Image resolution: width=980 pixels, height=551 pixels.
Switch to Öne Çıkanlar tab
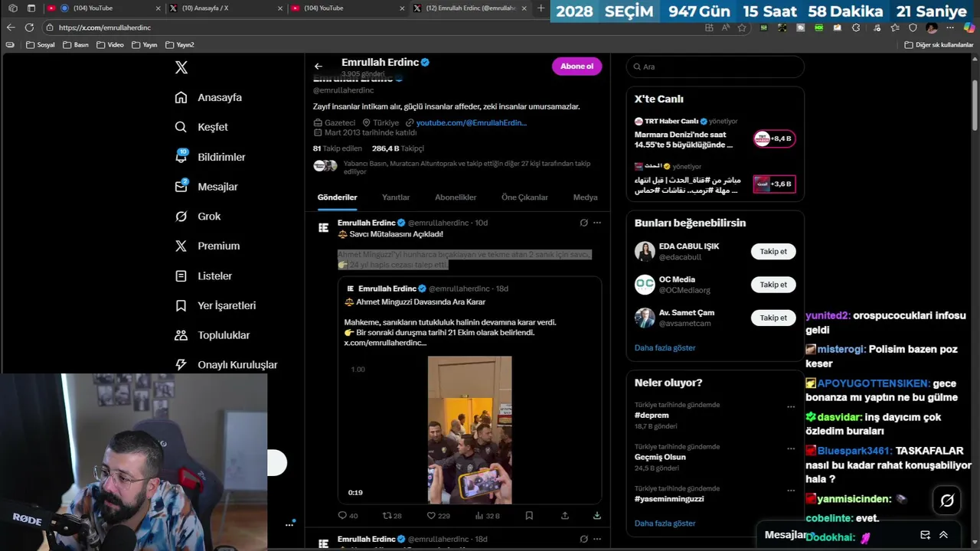tap(524, 197)
